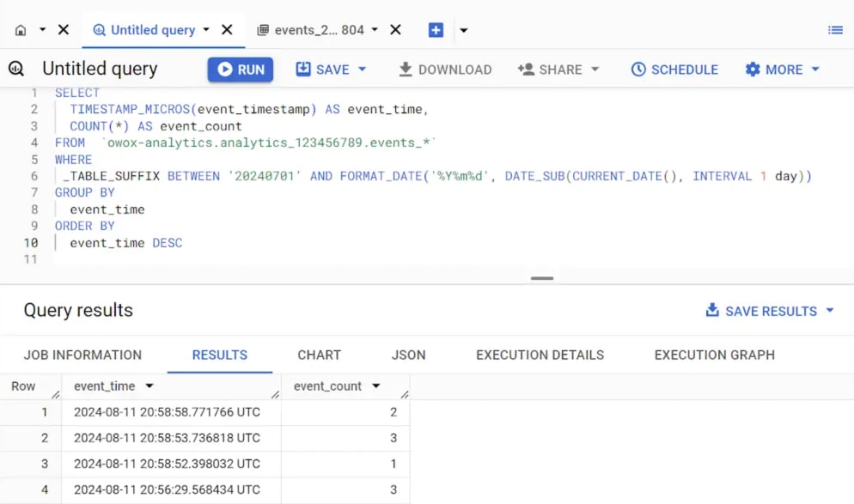Expand the Save dropdown arrow
The width and height of the screenshot is (854, 504).
pyautogui.click(x=363, y=70)
